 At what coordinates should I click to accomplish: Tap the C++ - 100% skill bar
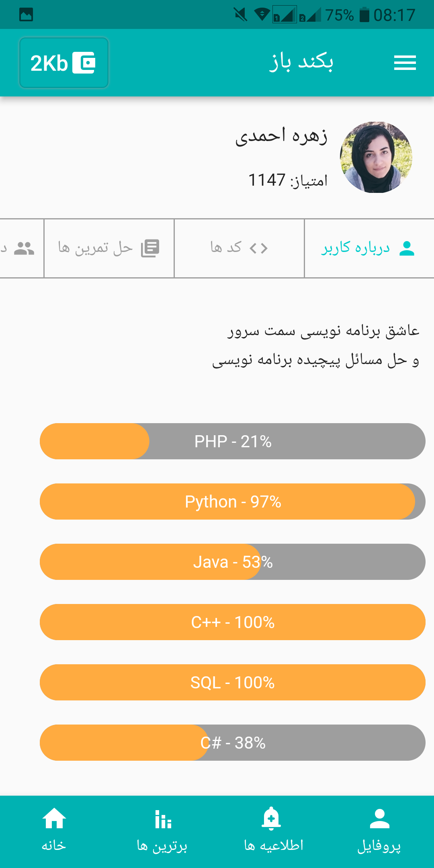coord(233,622)
